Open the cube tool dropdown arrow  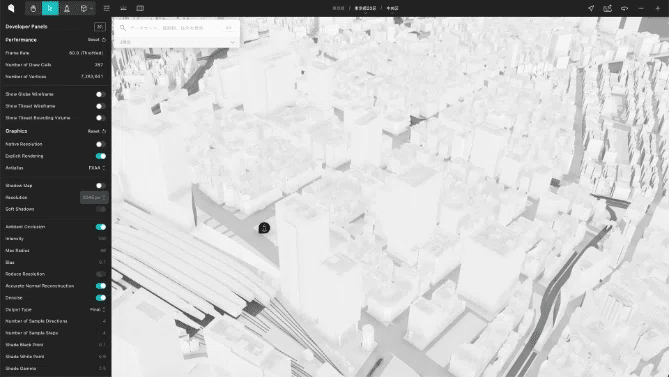pyautogui.click(x=91, y=8)
